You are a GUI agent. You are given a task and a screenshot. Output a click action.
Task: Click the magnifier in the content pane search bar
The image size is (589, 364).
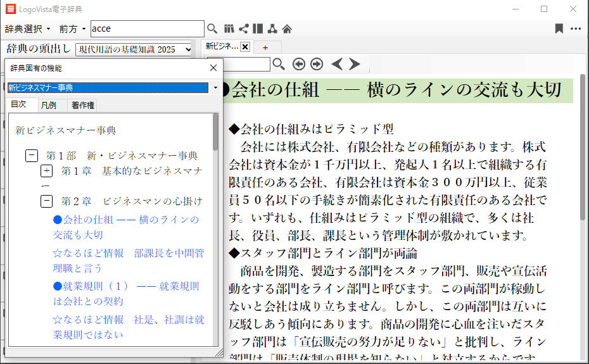(278, 64)
